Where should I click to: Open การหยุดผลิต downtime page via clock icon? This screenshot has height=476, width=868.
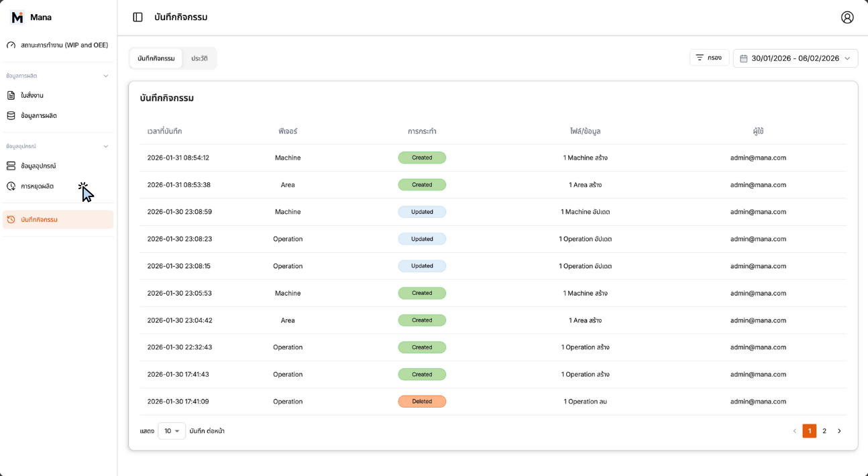pyautogui.click(x=11, y=186)
